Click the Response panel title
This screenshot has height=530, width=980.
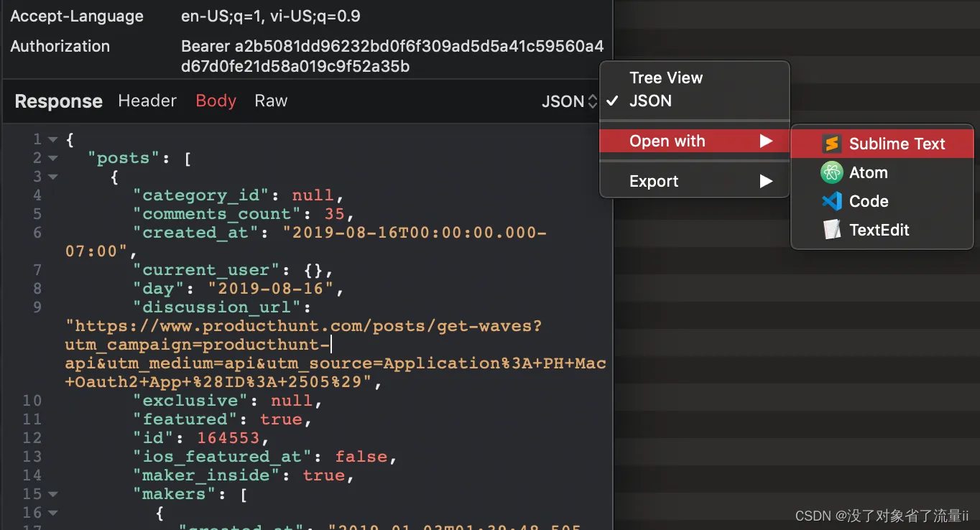click(58, 101)
